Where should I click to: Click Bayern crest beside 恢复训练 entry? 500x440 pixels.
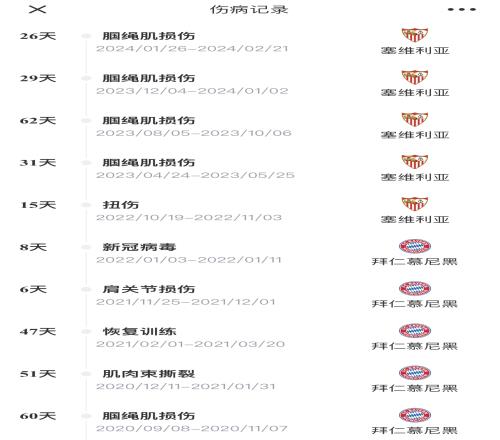(415, 331)
